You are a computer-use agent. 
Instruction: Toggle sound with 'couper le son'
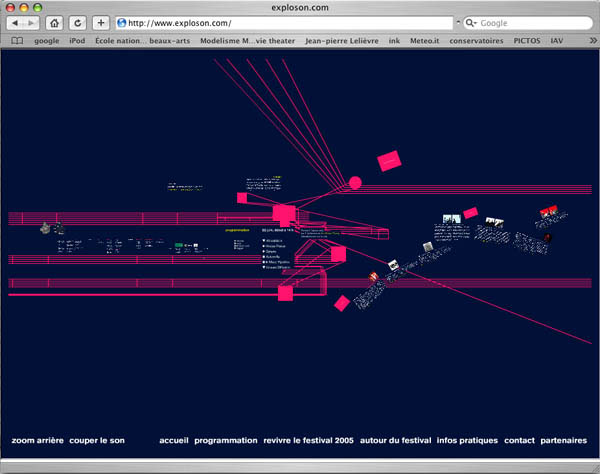coord(97,440)
